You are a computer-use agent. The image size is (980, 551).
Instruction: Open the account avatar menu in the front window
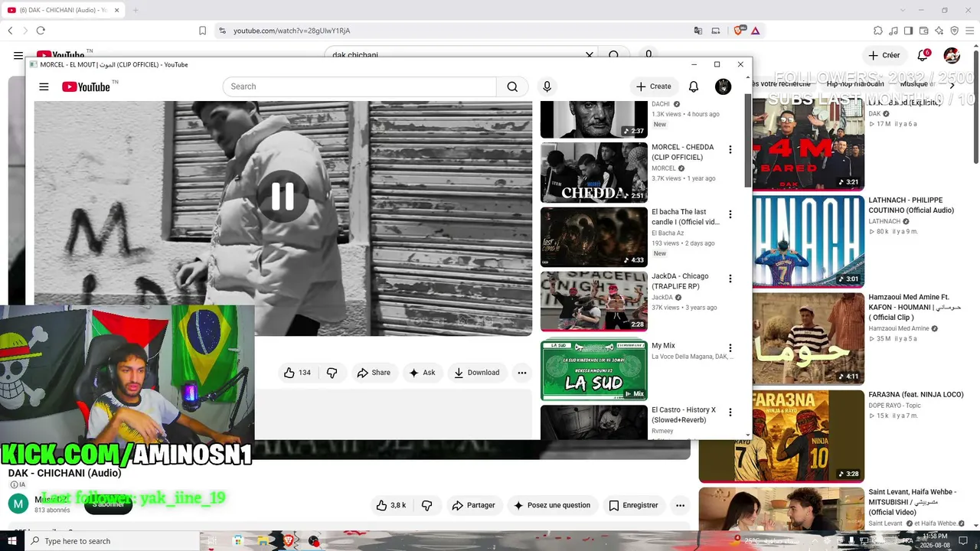pyautogui.click(x=723, y=86)
